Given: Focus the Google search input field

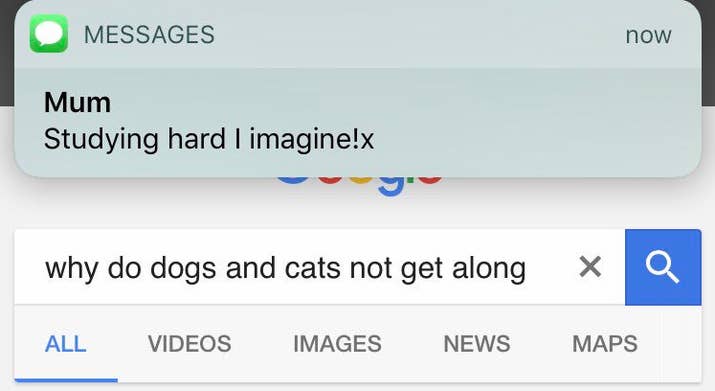Looking at the screenshot, I should [x=320, y=267].
